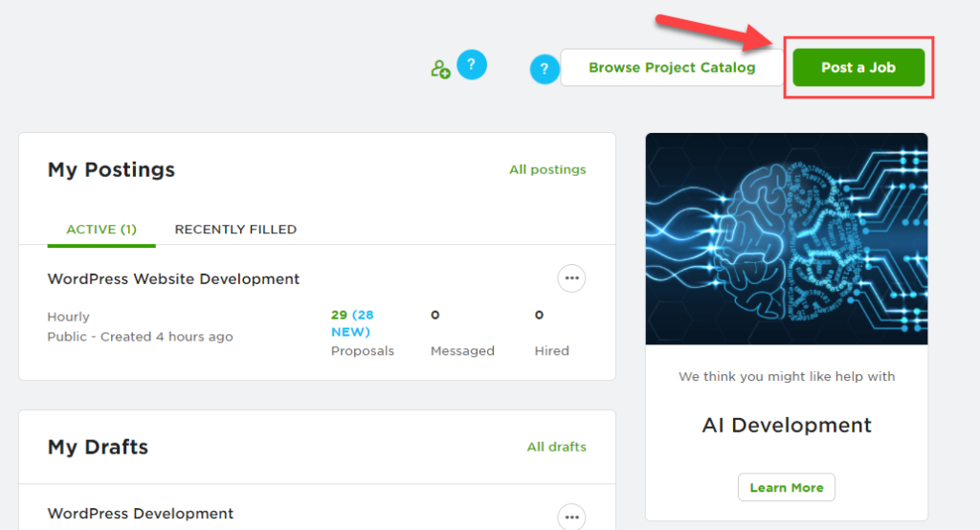Click the Browse Project Catalog button
The height and width of the screenshot is (530, 980).
pyautogui.click(x=672, y=68)
